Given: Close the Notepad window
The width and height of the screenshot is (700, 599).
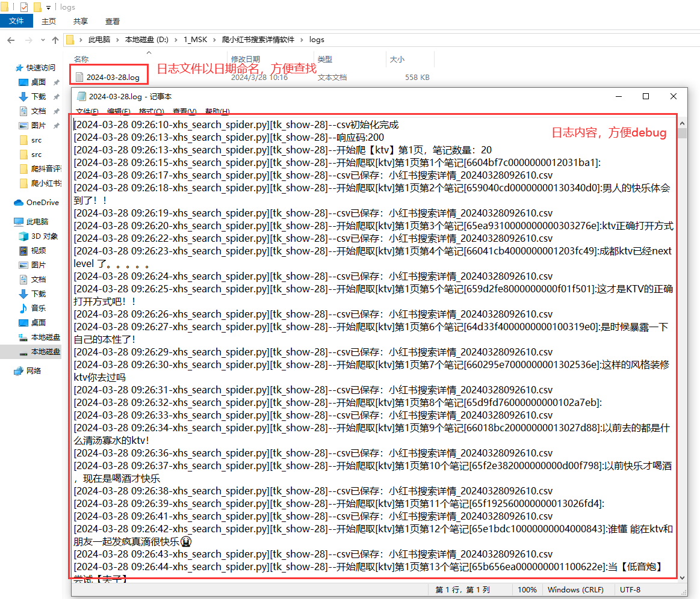Looking at the screenshot, I should [674, 96].
